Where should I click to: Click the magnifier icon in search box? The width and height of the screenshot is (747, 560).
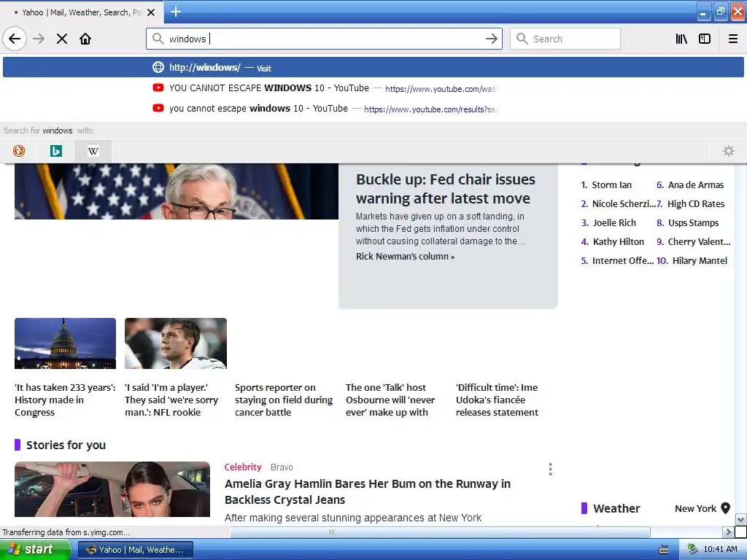[x=522, y=39]
